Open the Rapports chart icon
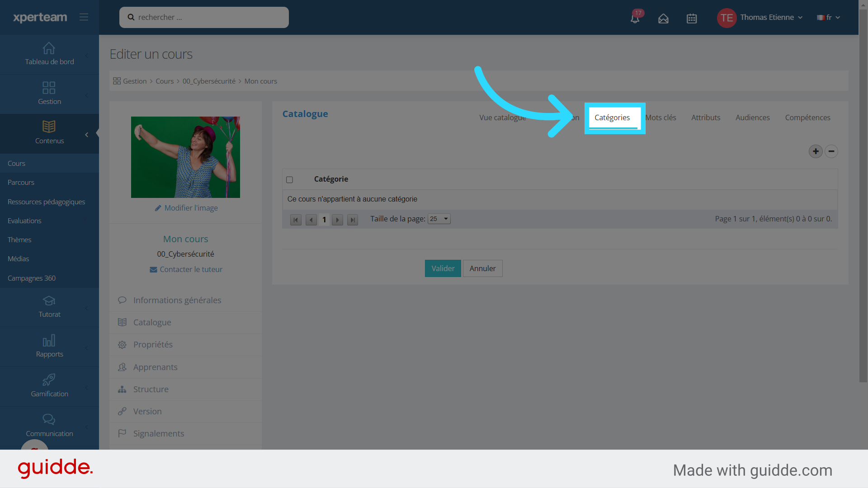The height and width of the screenshot is (488, 868). [x=49, y=341]
